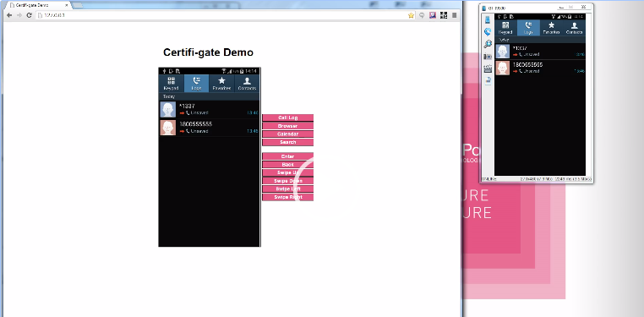This screenshot has height=317, width=644.
Task: Click the pink avatar of the 1800555555 entry in the web demo
Action: pos(167,128)
